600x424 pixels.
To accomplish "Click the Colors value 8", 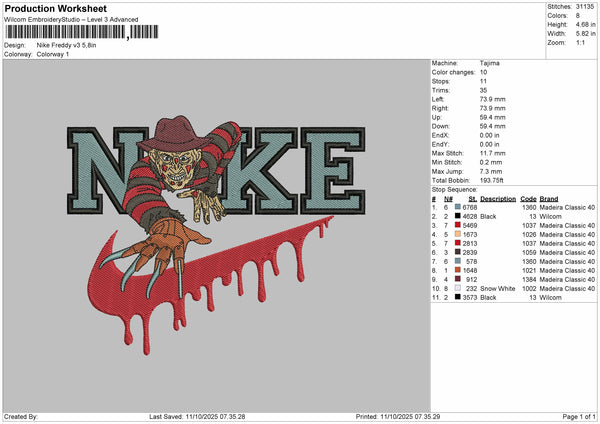I will tap(578, 16).
